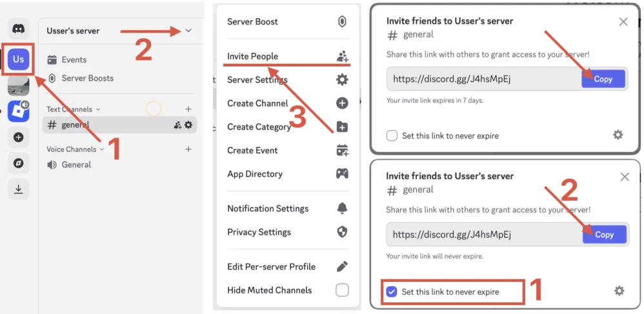
Task: Click Copy in the bottom never-expire invite dialog
Action: (604, 235)
